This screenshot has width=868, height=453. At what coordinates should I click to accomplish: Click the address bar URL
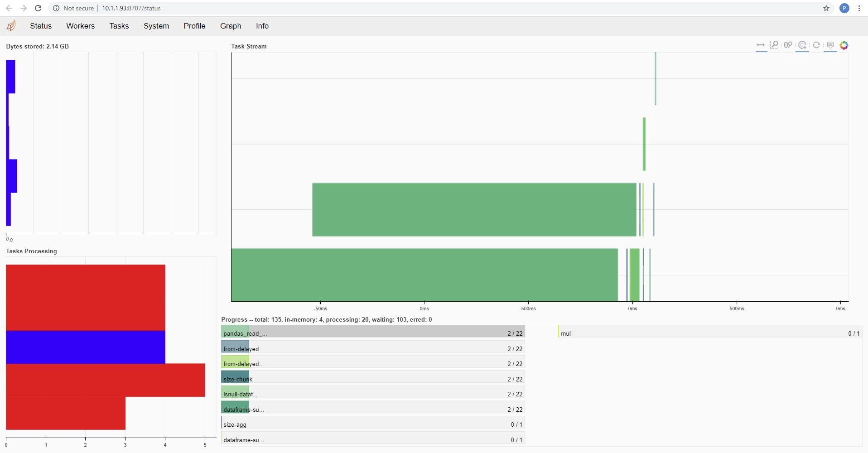[x=131, y=8]
